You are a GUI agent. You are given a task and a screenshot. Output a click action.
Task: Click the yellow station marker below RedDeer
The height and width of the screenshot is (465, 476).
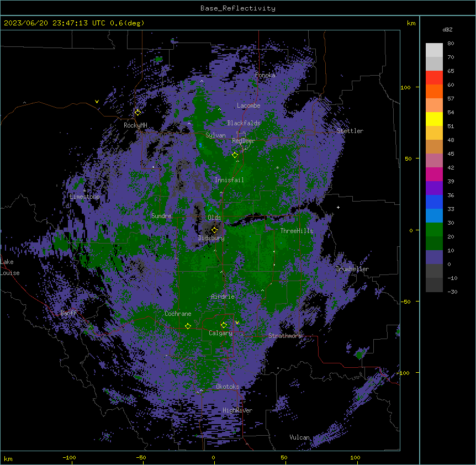coord(235,155)
